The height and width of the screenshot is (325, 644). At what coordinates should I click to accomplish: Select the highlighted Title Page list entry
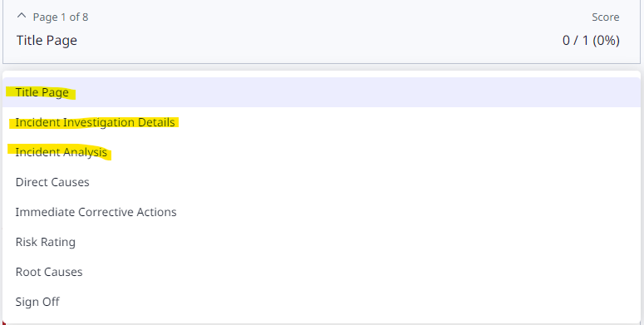click(x=322, y=92)
